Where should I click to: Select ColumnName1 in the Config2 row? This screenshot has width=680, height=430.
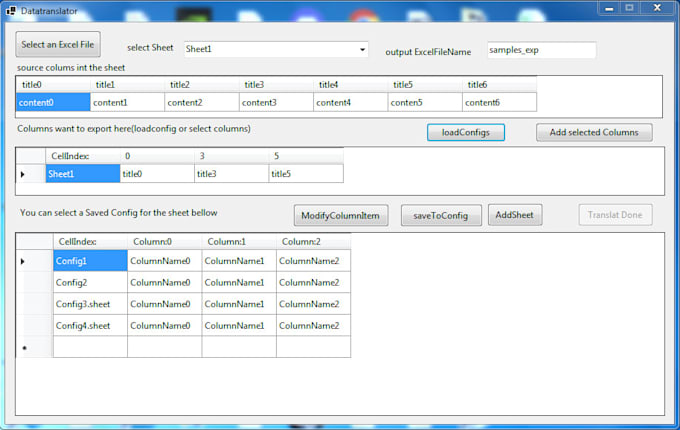click(x=239, y=283)
